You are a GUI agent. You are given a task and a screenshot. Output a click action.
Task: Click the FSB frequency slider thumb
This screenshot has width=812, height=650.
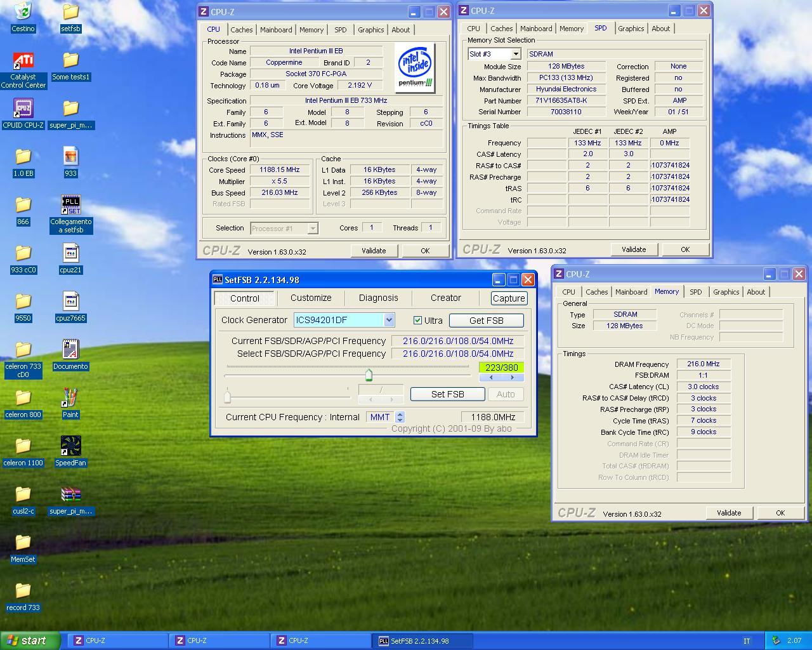369,375
